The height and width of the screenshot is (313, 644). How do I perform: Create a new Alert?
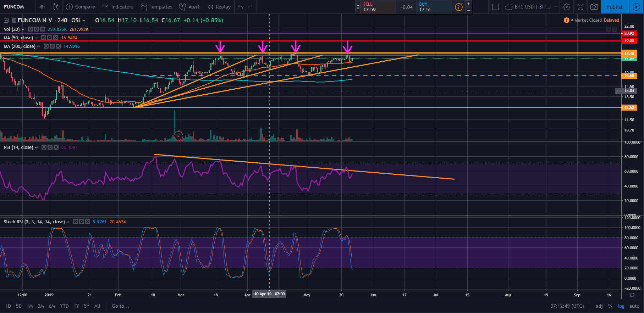tap(189, 7)
